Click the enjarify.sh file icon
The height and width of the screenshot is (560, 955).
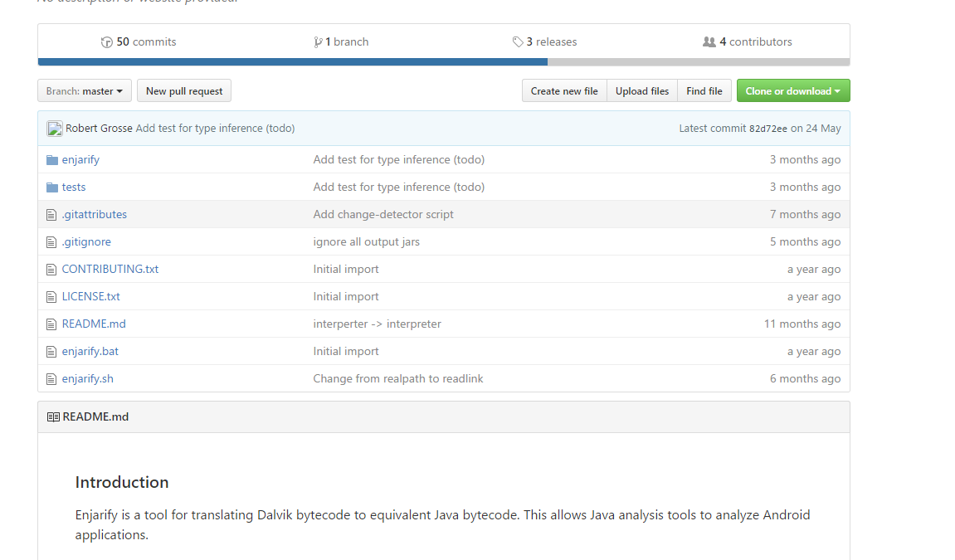point(51,379)
